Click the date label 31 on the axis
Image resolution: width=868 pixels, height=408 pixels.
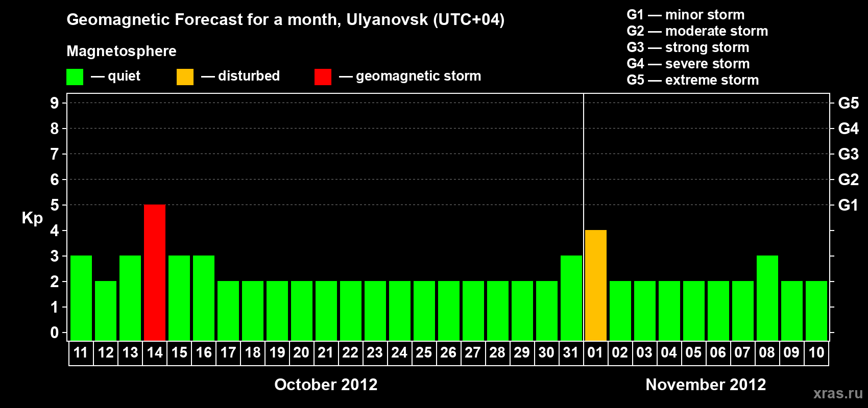pyautogui.click(x=570, y=352)
